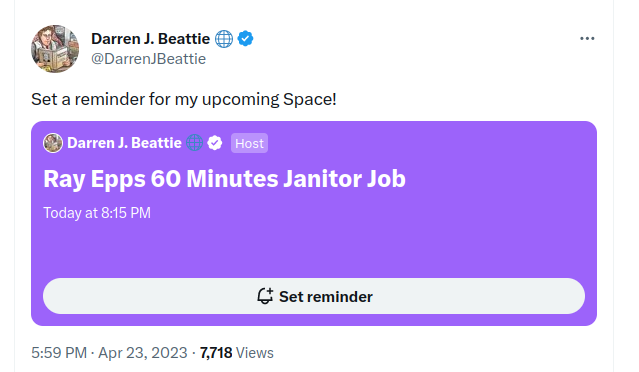
Task: Click the Set reminder button
Action: pos(314,296)
